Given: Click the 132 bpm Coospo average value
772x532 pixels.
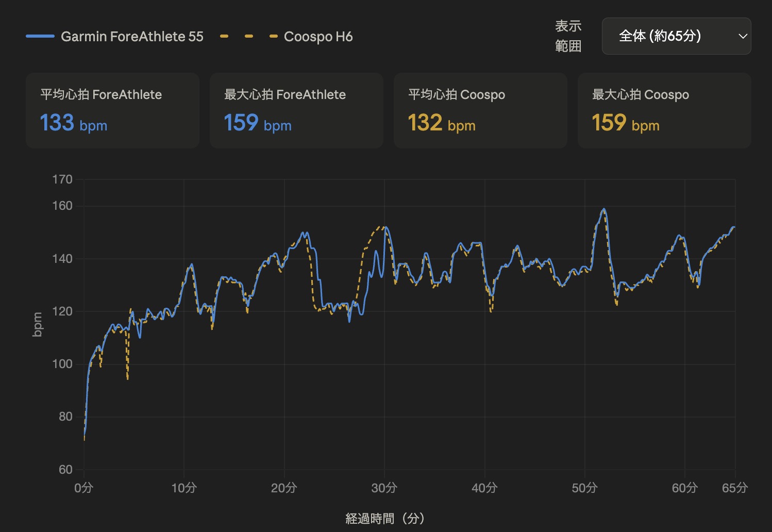Looking at the screenshot, I should (x=442, y=123).
